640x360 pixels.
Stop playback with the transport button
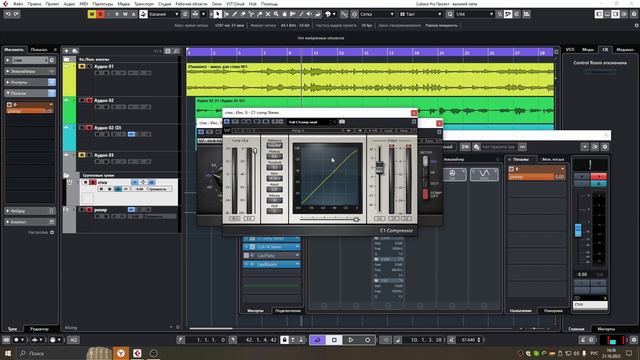pyautogui.click(x=334, y=340)
